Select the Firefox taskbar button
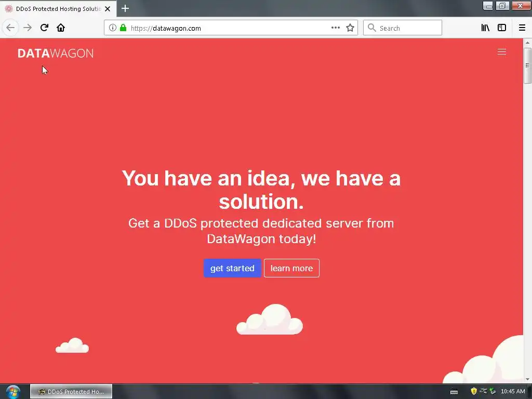Screen dimensions: 532x399 [71, 392]
